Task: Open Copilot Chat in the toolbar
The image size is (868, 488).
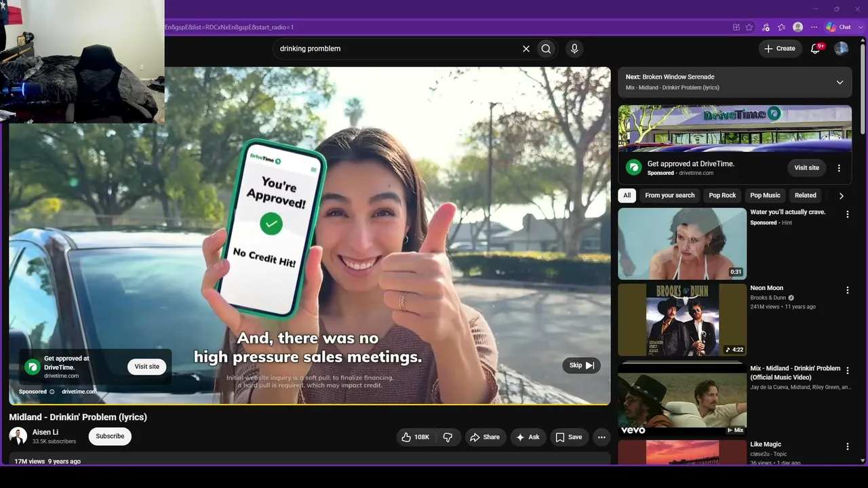Action: tap(839, 27)
